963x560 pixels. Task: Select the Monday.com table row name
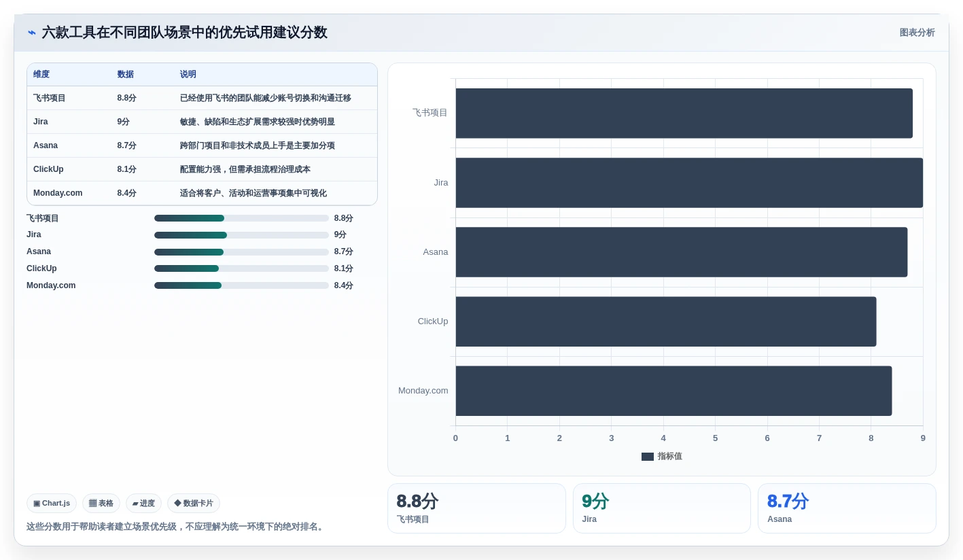coord(58,193)
